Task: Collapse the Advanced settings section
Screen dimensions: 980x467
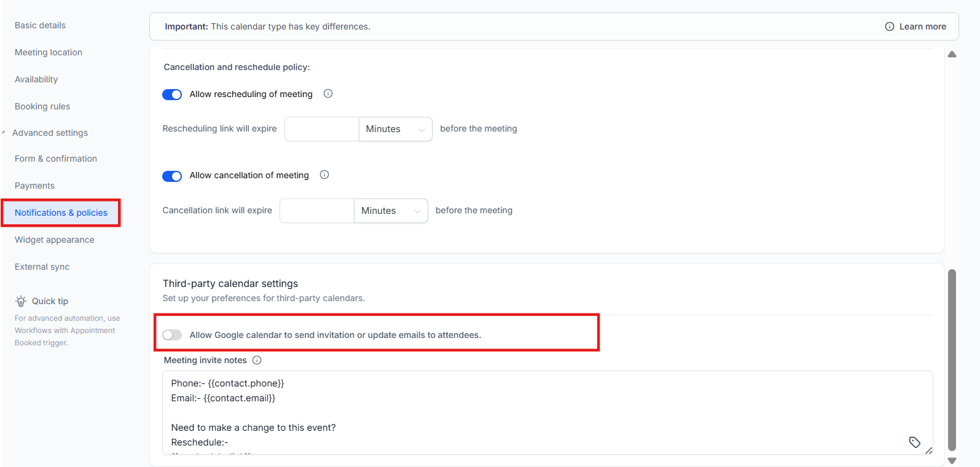Action: pos(4,133)
